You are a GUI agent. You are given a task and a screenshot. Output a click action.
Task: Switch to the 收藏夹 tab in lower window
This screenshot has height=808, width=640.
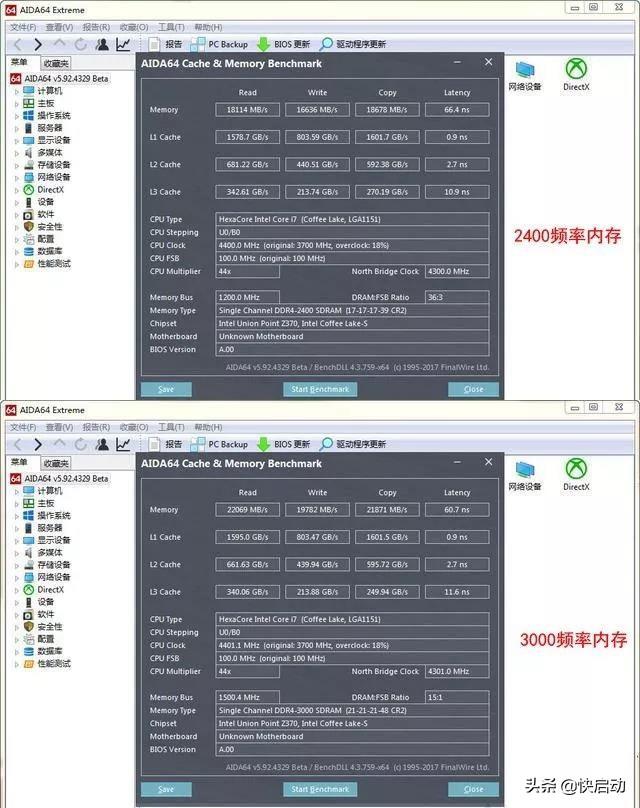point(56,463)
